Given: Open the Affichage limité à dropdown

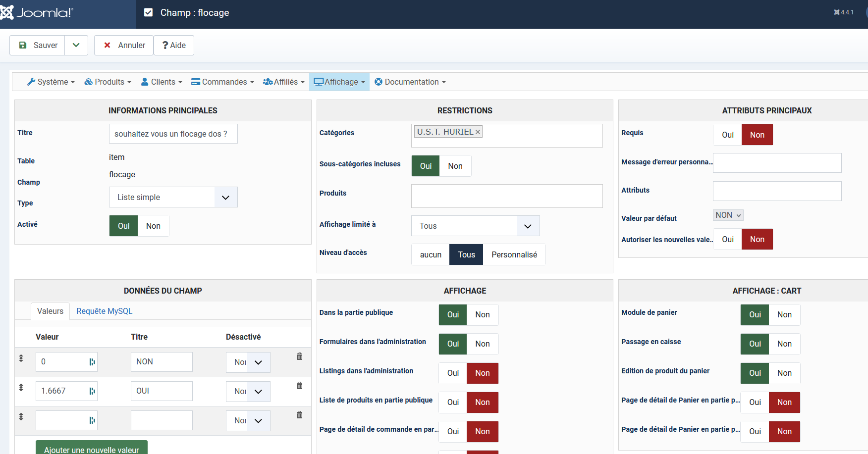Looking at the screenshot, I should pos(476,226).
